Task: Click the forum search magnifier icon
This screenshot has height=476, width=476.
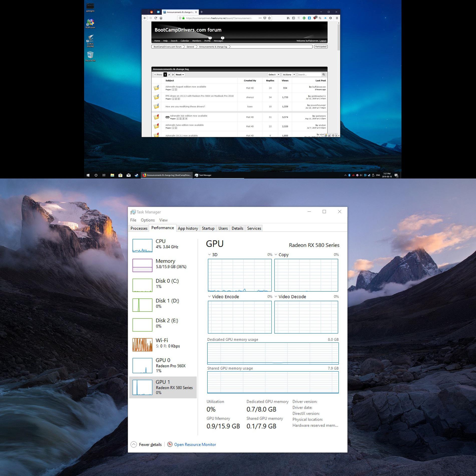Action: coord(323,74)
